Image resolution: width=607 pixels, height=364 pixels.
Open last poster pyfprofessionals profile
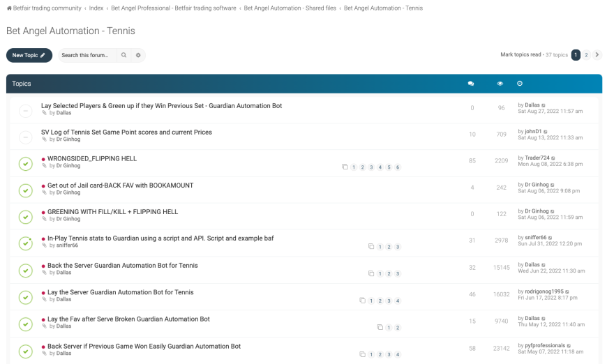(x=545, y=345)
